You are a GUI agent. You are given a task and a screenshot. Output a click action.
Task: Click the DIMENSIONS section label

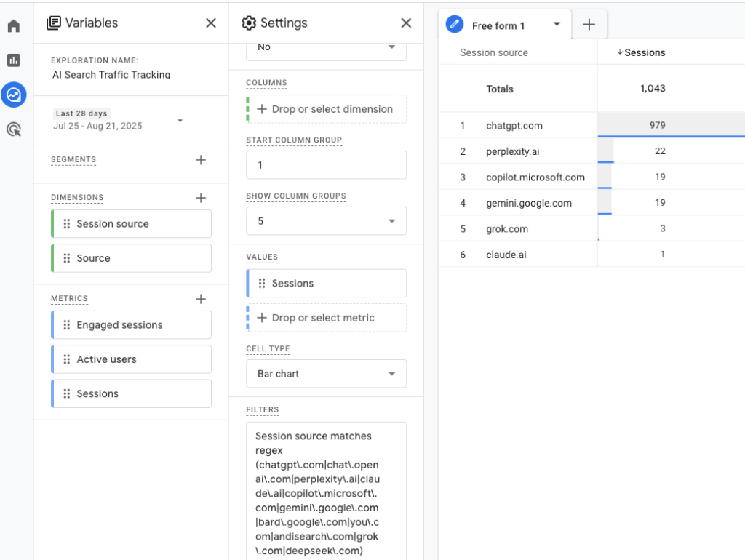click(77, 198)
